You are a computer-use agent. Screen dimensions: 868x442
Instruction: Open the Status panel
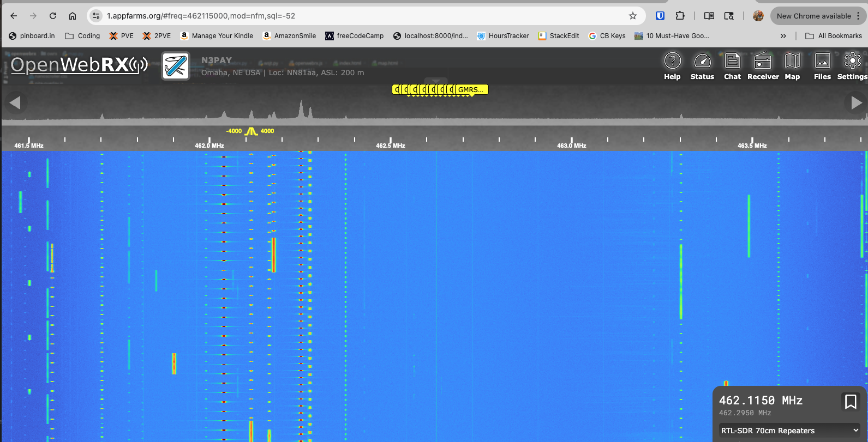tap(702, 66)
